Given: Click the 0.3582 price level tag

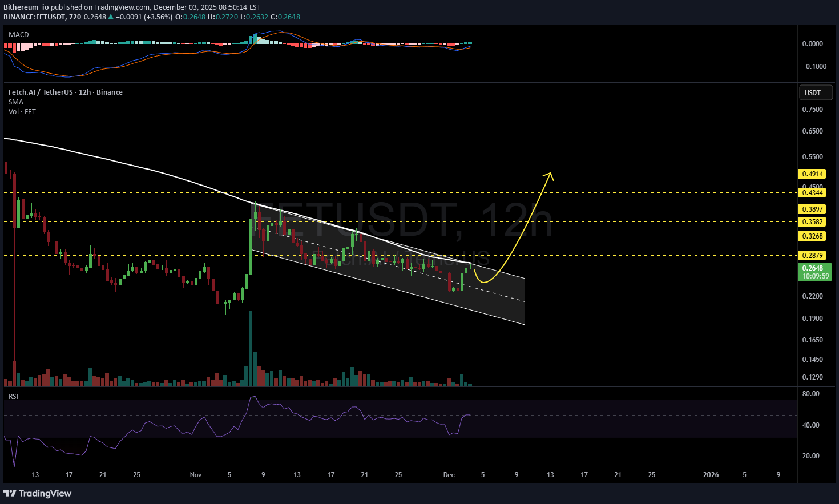Looking at the screenshot, I should click(x=812, y=222).
